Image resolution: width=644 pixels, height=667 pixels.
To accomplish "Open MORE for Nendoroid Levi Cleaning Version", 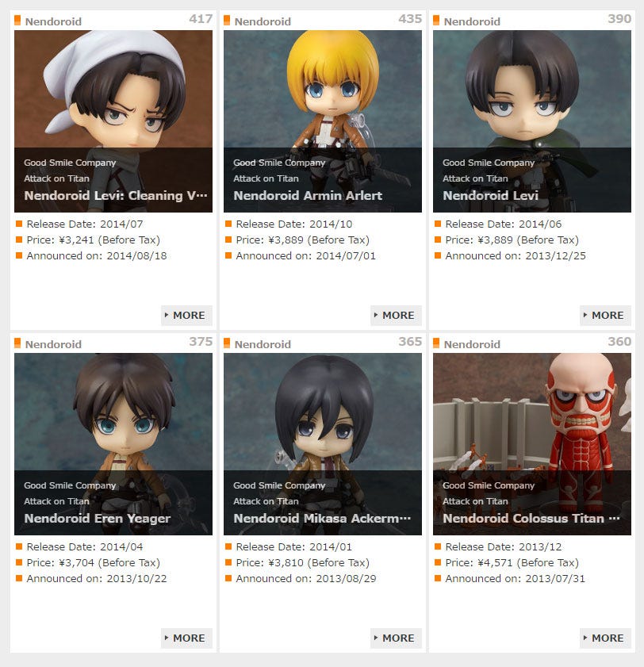I will coord(186,315).
